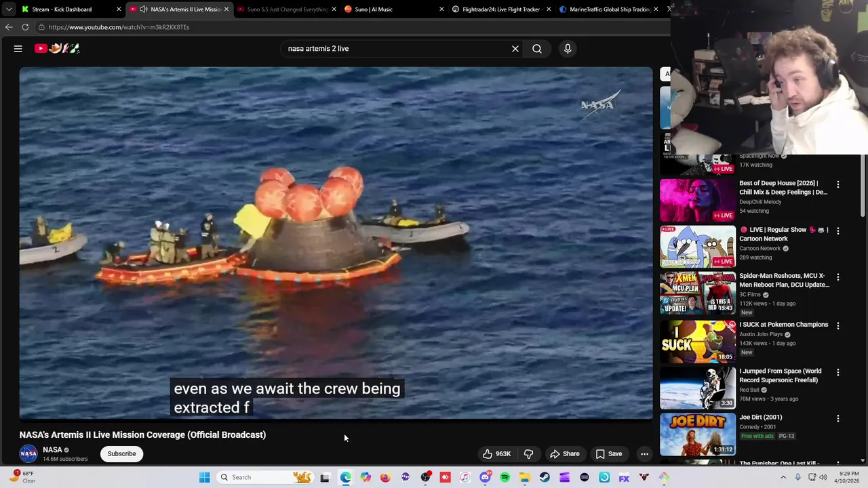The image size is (868, 488).
Task: Open Microsoft Edge from taskbar
Action: pyautogui.click(x=346, y=477)
